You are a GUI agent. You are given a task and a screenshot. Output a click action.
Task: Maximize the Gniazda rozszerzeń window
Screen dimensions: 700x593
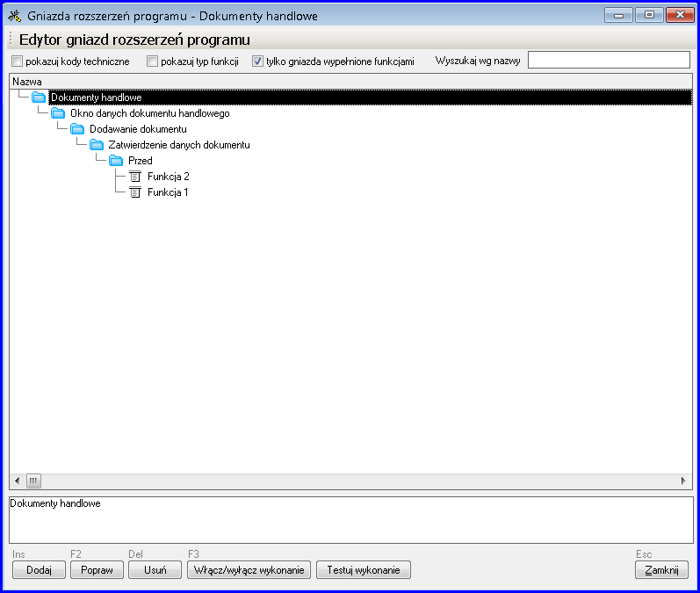(649, 15)
